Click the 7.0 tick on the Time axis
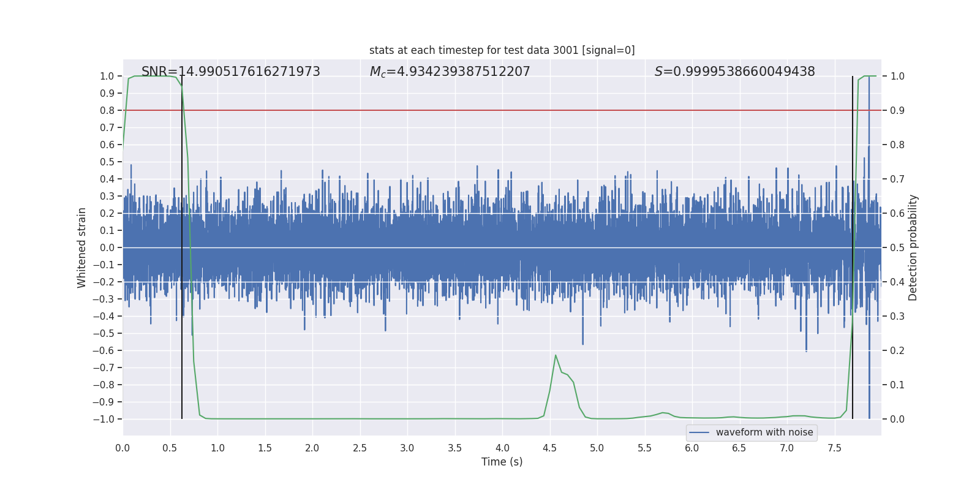 787,448
